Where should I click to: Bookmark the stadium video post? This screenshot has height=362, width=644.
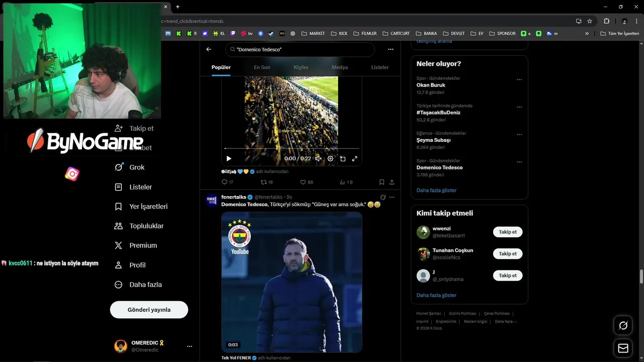pos(381,182)
